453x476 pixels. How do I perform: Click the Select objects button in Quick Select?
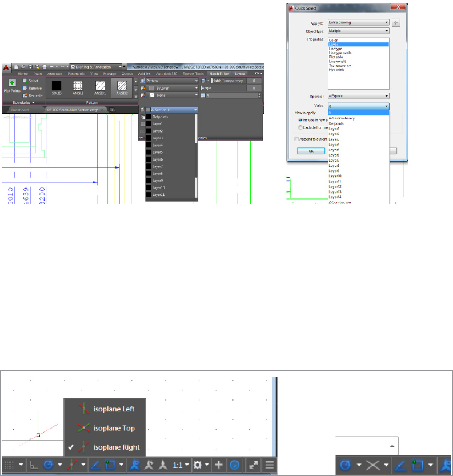(x=396, y=23)
